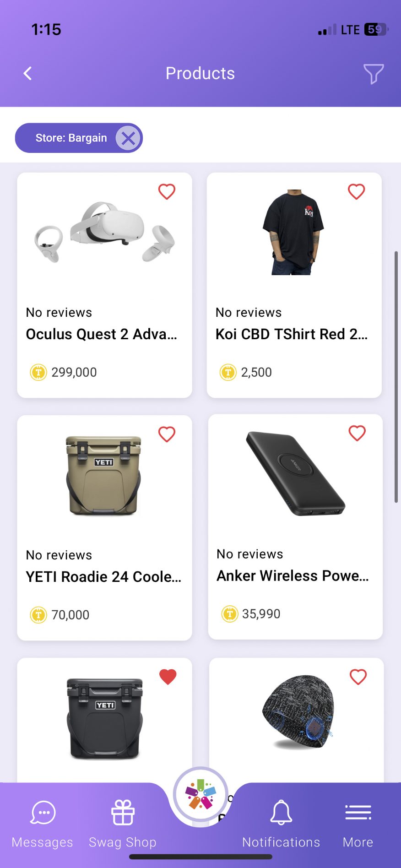Tap the coin icon beside 299,000
Image resolution: width=401 pixels, height=868 pixels.
(x=38, y=372)
